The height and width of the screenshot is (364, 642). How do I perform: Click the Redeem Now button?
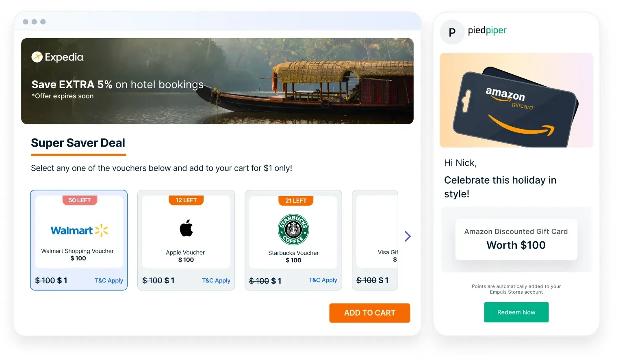coord(516,312)
